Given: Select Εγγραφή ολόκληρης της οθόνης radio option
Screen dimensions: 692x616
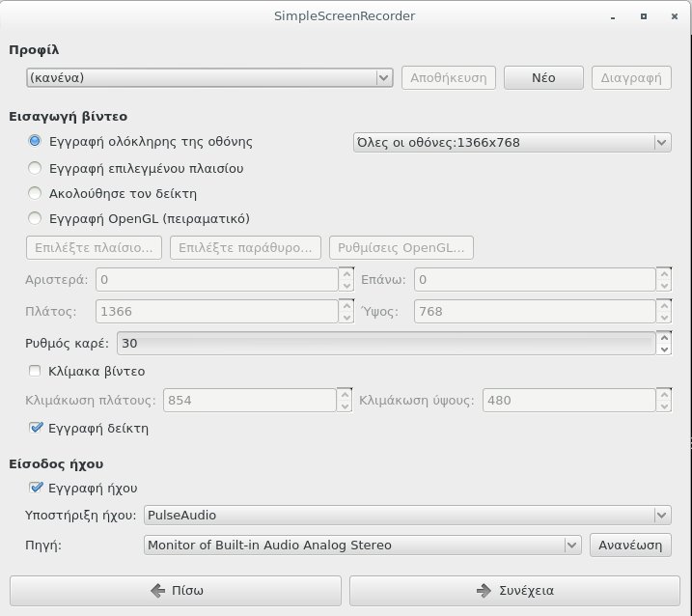Looking at the screenshot, I should 36,141.
